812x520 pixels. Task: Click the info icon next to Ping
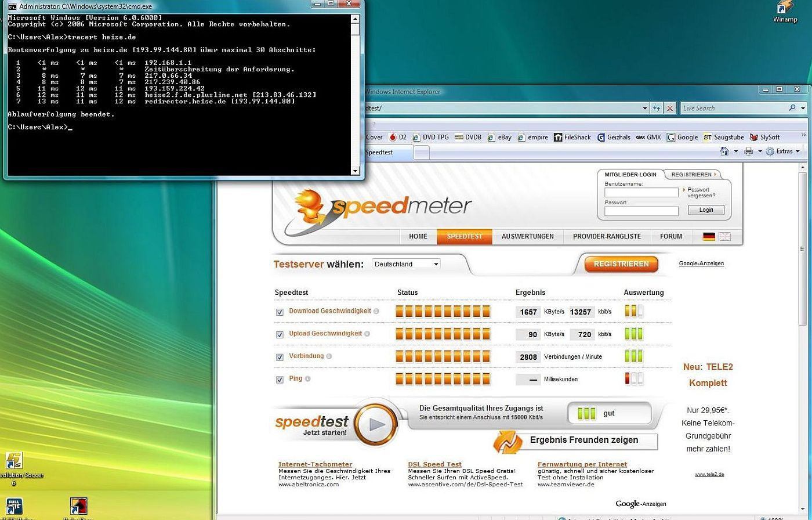(307, 379)
